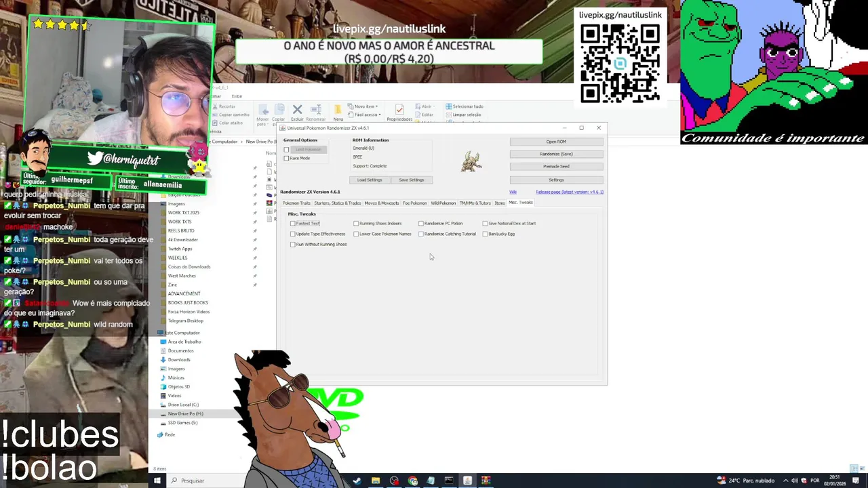
Task: Open Steam from the taskbar
Action: tap(357, 481)
